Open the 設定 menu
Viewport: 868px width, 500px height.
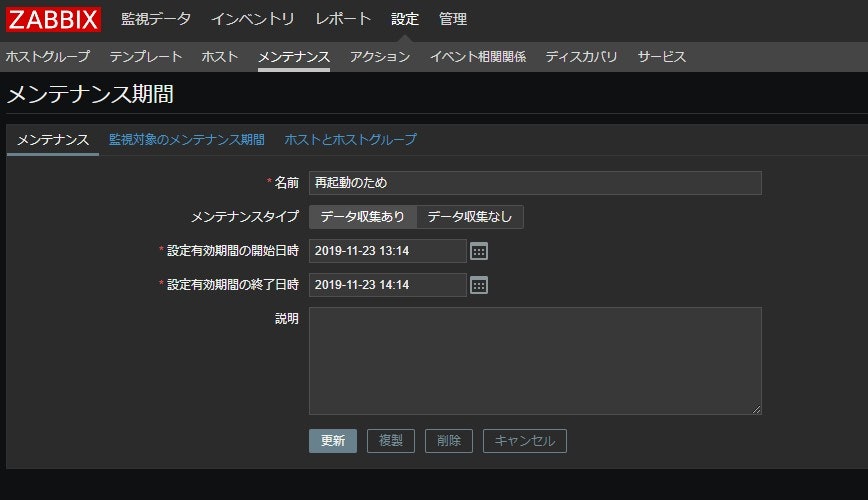point(405,19)
